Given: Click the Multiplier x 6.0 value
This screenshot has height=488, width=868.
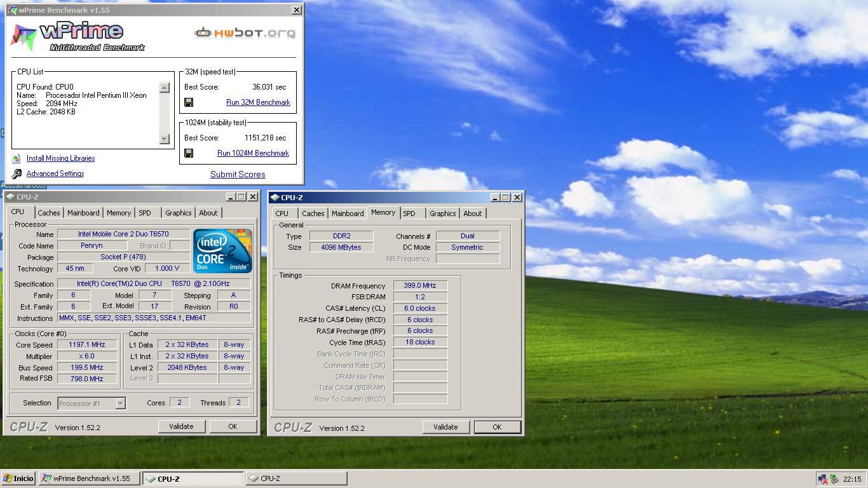Looking at the screenshot, I should coord(87,356).
